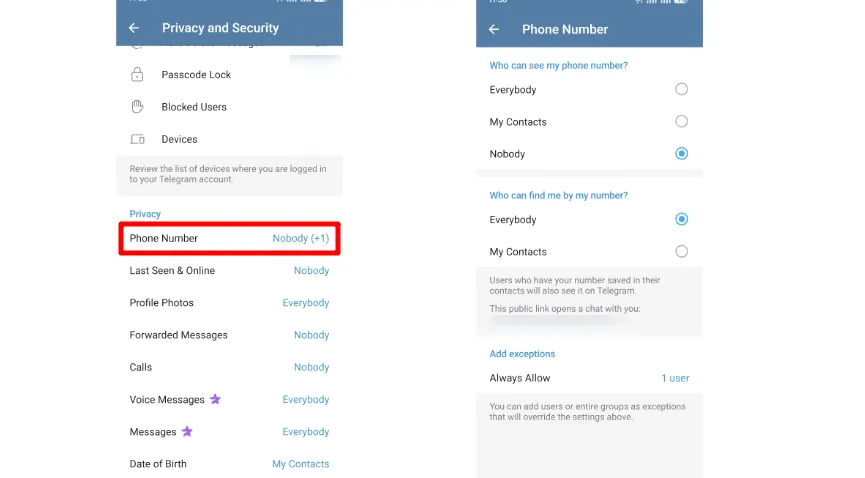The width and height of the screenshot is (865, 478).
Task: Open the Phone Number privacy setting
Action: coord(229,238)
